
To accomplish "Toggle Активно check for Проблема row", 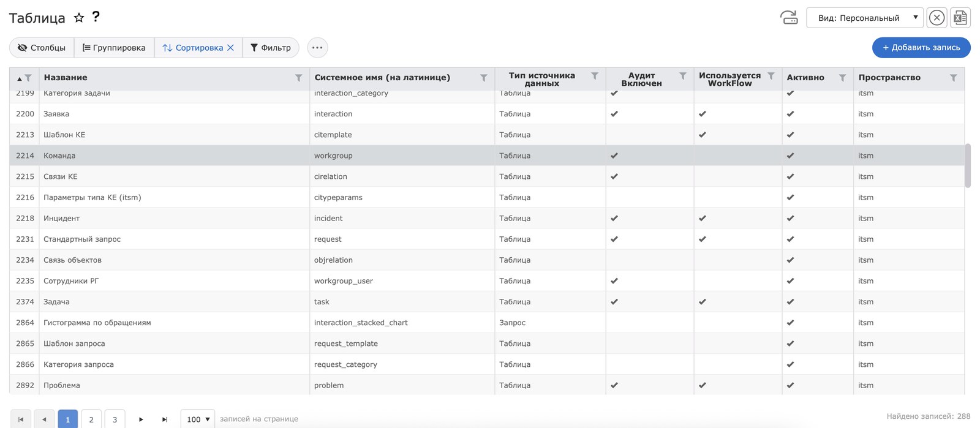I will 791,385.
